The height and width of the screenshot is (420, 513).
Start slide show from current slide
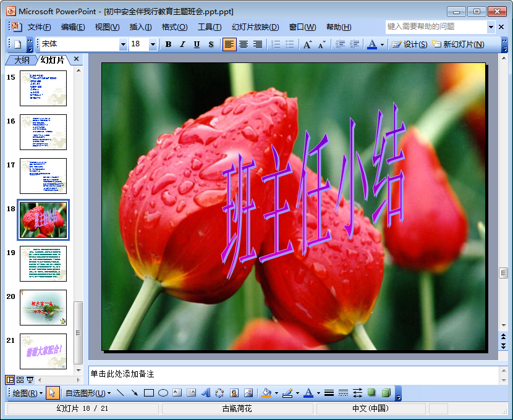pyautogui.click(x=30, y=380)
